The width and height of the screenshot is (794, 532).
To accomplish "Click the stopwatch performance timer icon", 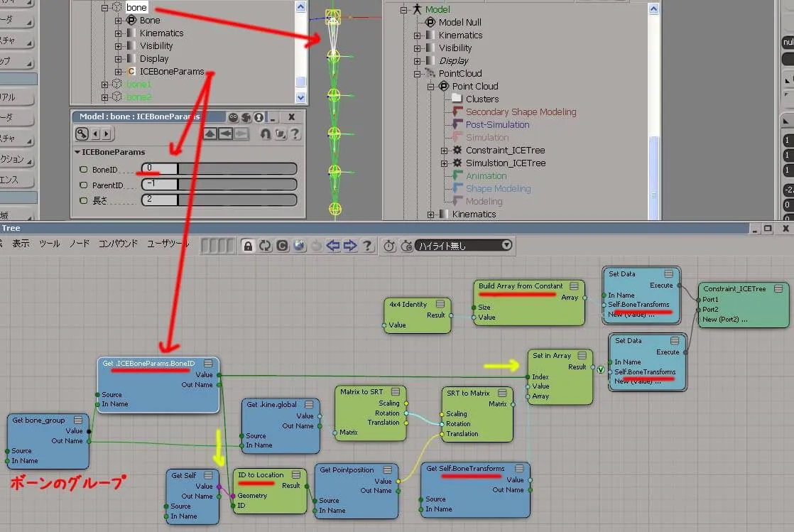I will point(389,246).
